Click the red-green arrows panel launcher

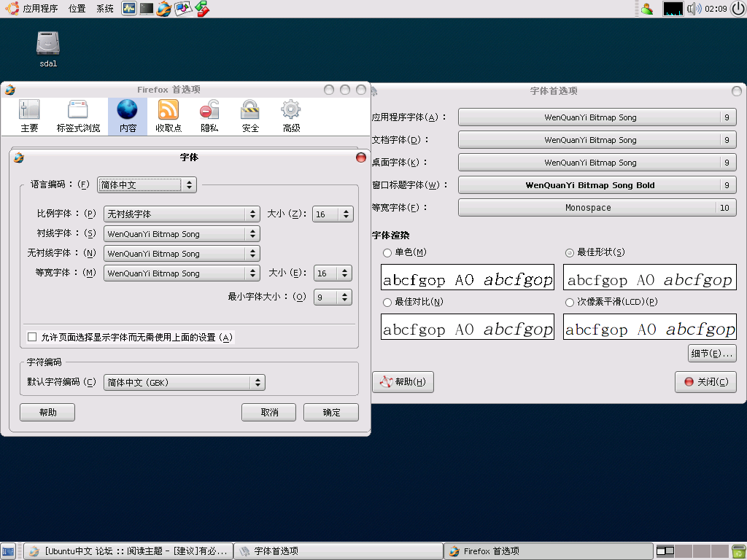pyautogui.click(x=202, y=9)
